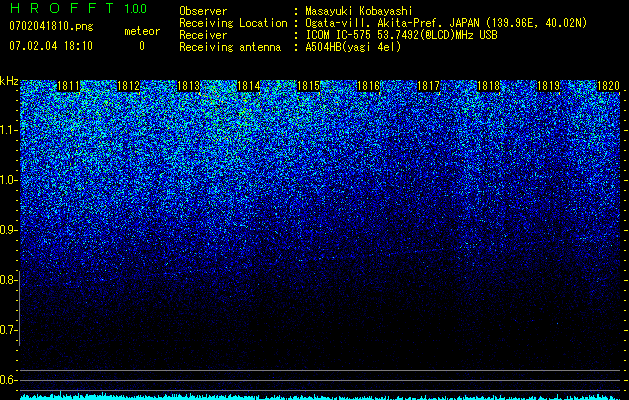Image resolution: width=629 pixels, height=400 pixels.
Task: Click the 1820 time marker
Action: click(609, 86)
